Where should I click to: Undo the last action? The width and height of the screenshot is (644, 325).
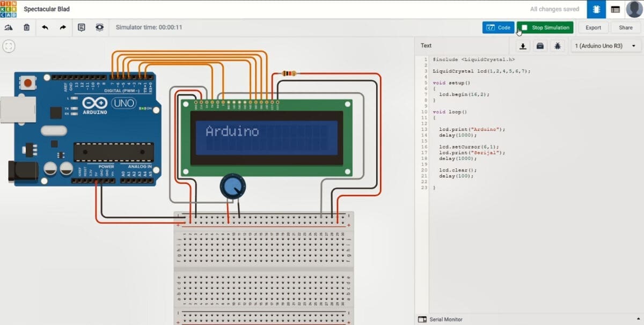[x=45, y=27]
